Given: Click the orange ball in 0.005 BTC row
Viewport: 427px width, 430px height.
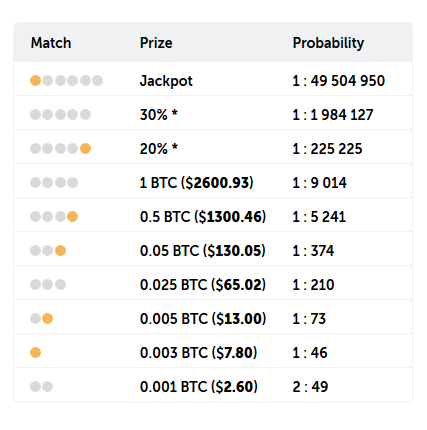Looking at the screenshot, I should [x=48, y=319].
